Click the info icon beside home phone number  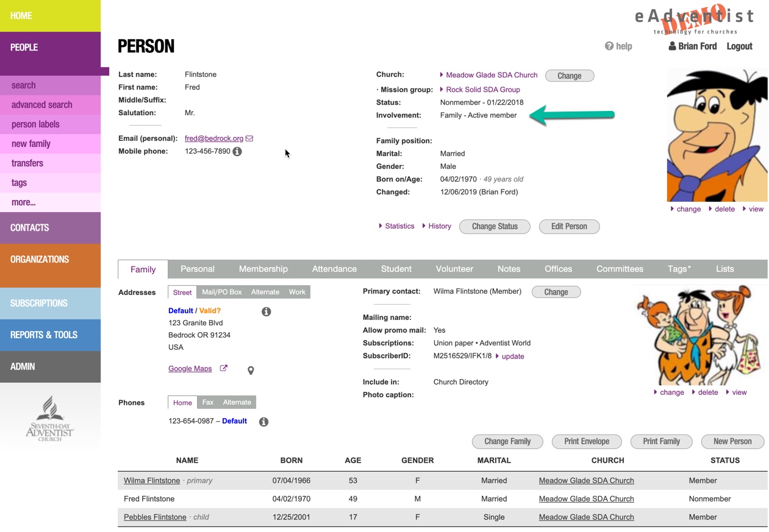(264, 422)
